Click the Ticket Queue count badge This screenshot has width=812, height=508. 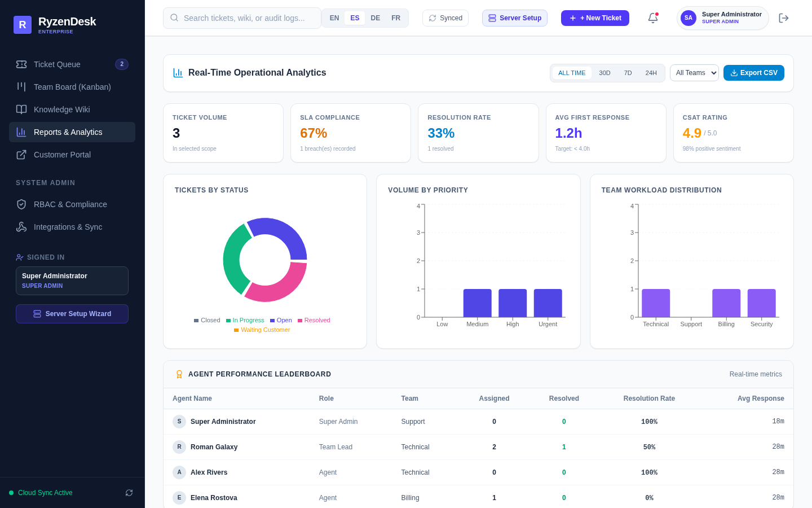122,64
